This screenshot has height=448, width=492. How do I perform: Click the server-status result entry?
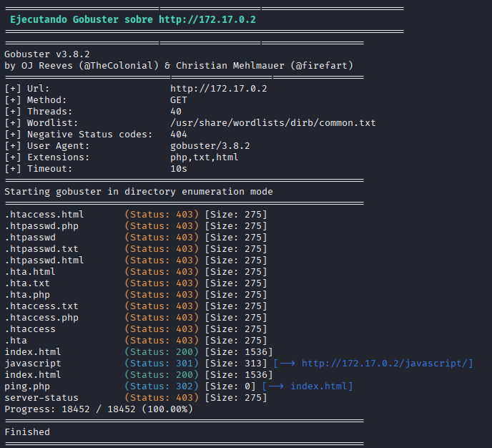coord(41,398)
